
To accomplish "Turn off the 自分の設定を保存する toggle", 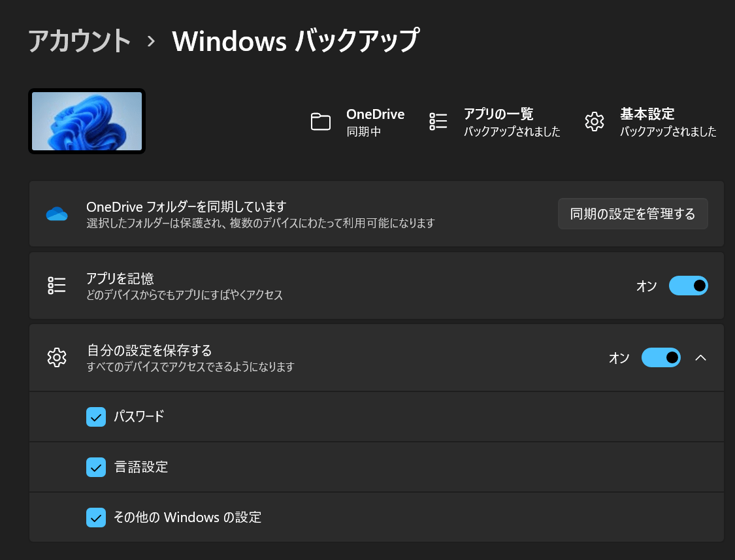I will (x=661, y=357).
